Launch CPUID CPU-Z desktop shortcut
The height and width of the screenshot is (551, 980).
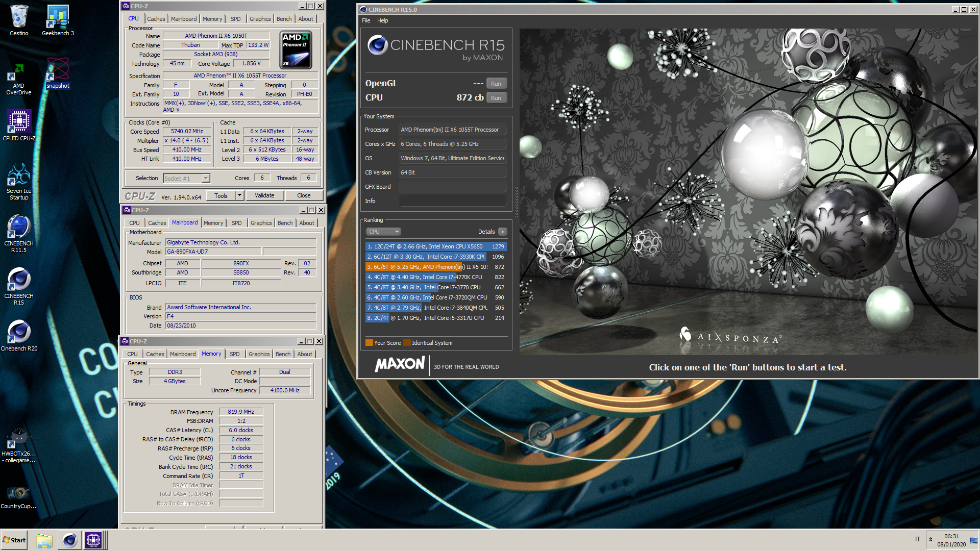(x=19, y=125)
